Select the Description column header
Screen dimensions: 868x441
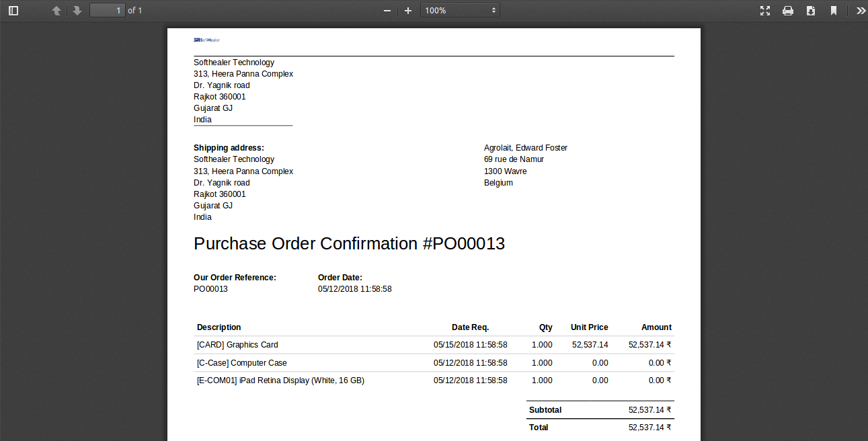[x=219, y=327]
